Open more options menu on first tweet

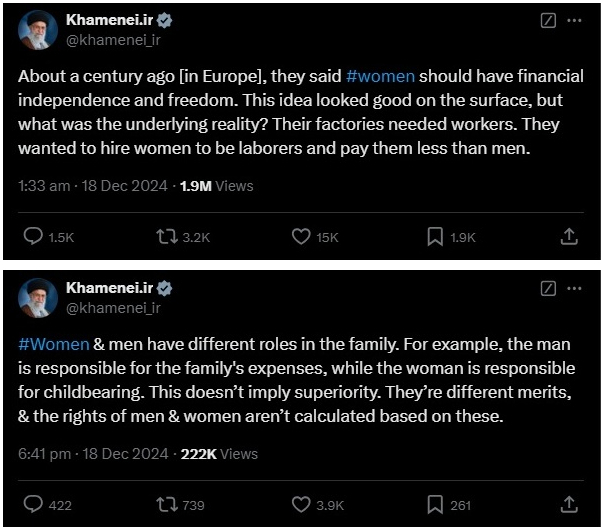point(574,20)
